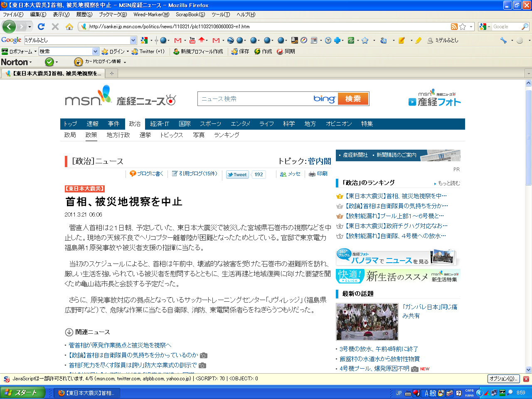Open the 引用ブログ(15件) link
The width and height of the screenshot is (532, 399).
195,174
